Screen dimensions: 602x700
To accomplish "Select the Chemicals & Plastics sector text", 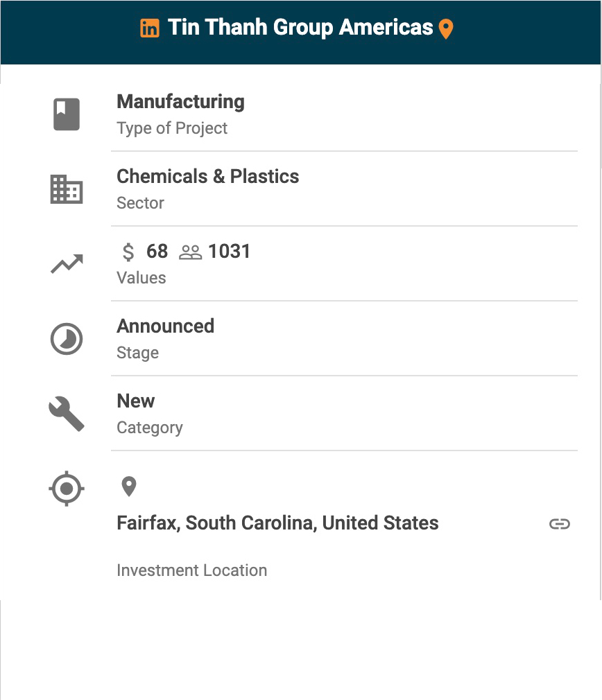I will (207, 177).
